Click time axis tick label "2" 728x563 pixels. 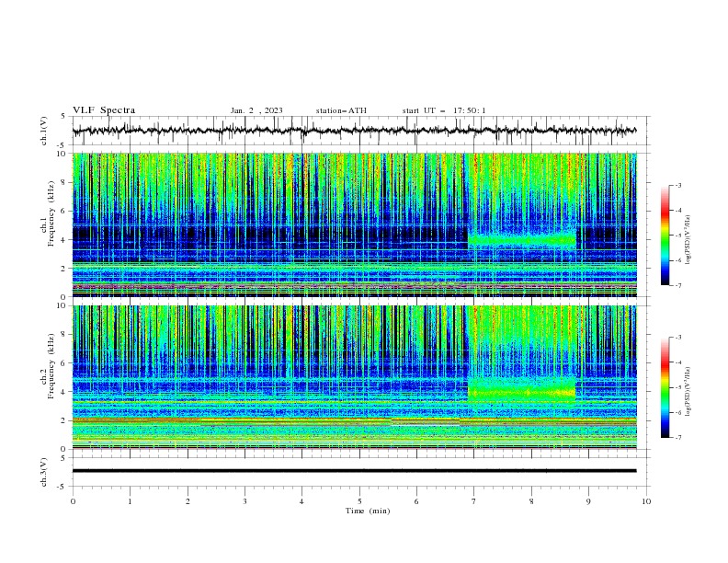(x=188, y=501)
